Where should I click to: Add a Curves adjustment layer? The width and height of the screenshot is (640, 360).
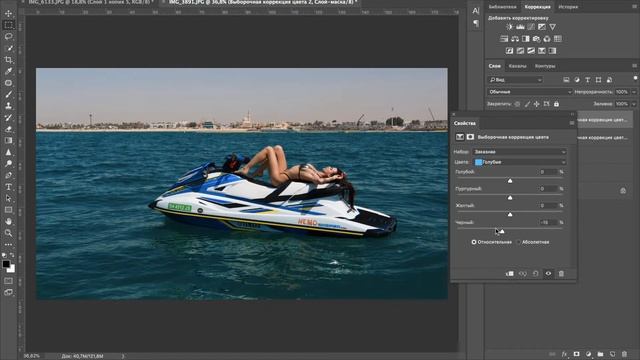tap(531, 27)
